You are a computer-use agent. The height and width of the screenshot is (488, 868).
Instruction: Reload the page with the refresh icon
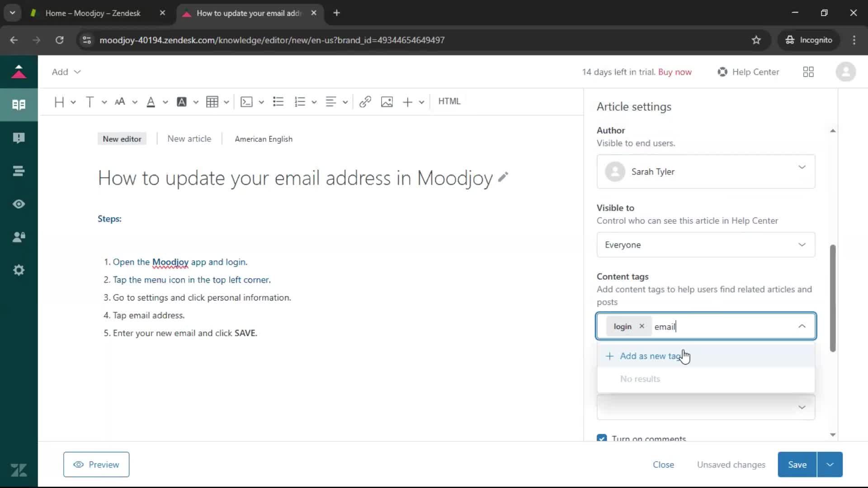pyautogui.click(x=59, y=40)
